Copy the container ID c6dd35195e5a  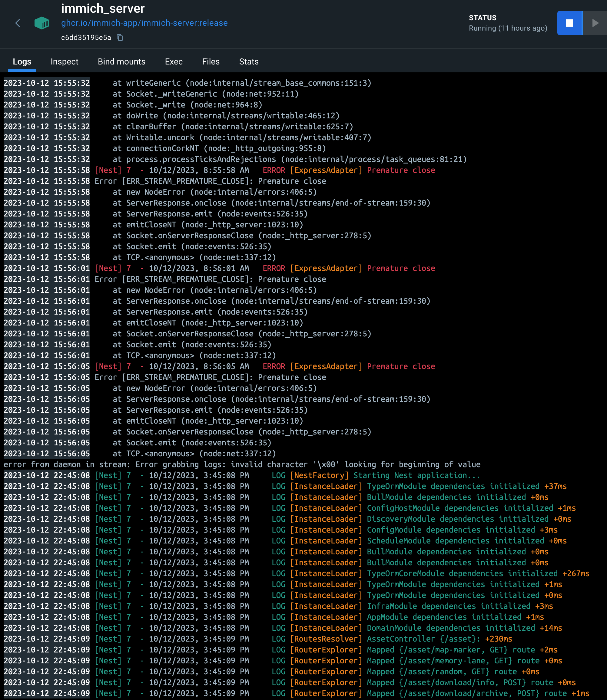pyautogui.click(x=120, y=38)
